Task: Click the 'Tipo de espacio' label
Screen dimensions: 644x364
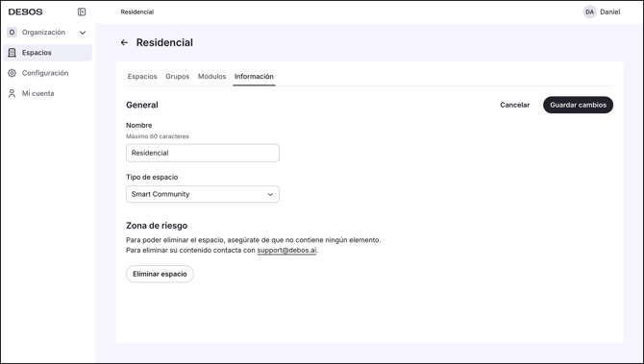Action: pos(152,177)
